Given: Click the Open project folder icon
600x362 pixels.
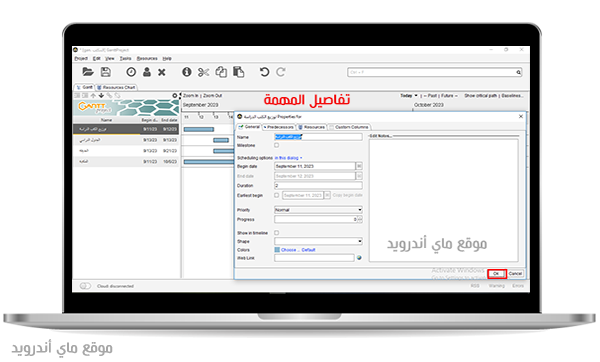Looking at the screenshot, I should tap(88, 72).
